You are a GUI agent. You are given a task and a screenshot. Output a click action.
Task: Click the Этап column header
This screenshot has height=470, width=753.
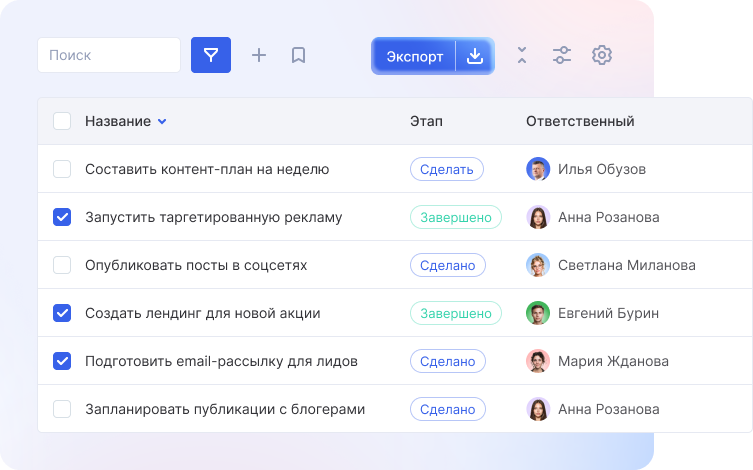click(x=426, y=121)
